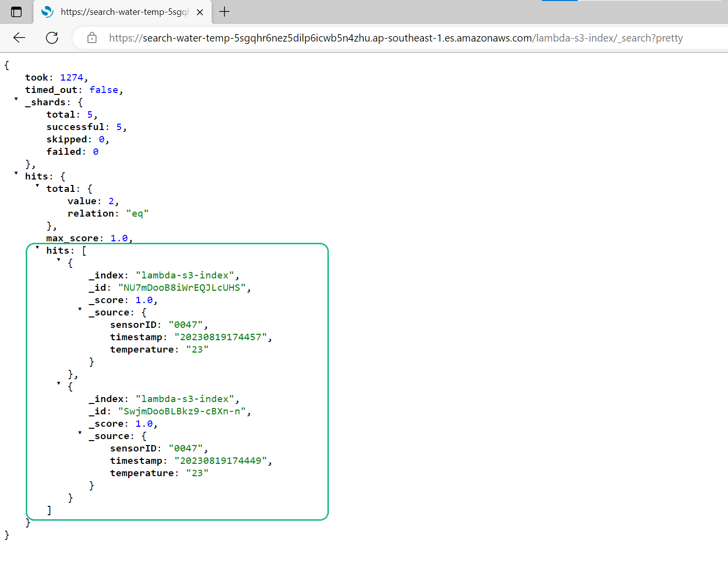The width and height of the screenshot is (728, 584).
Task: Click the took value 1274
Action: (x=72, y=78)
